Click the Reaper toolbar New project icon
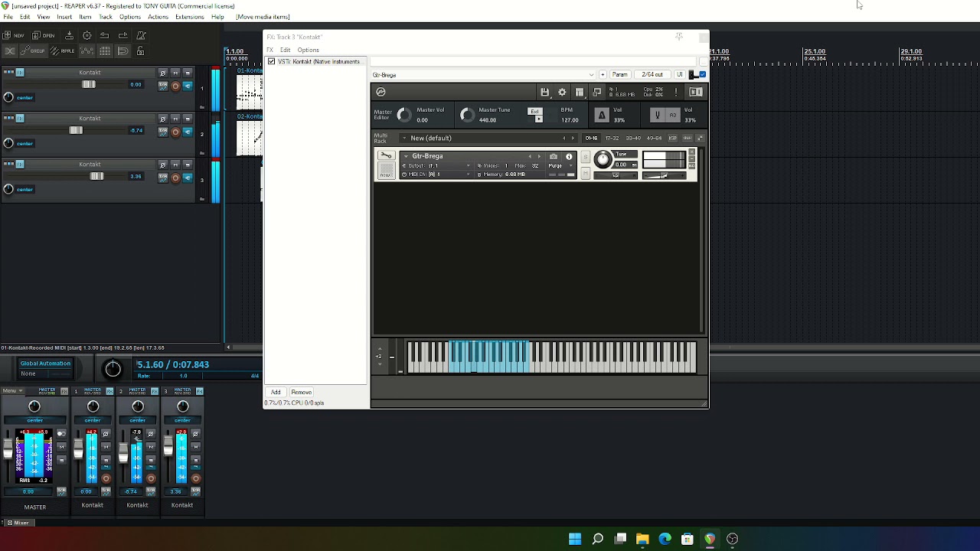 tap(14, 35)
